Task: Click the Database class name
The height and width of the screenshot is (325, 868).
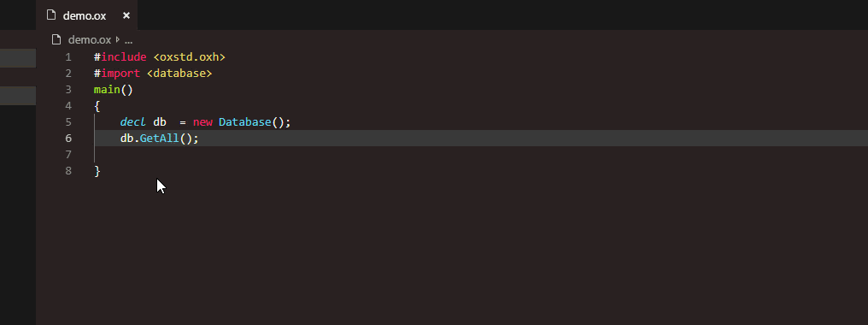Action: pos(244,122)
